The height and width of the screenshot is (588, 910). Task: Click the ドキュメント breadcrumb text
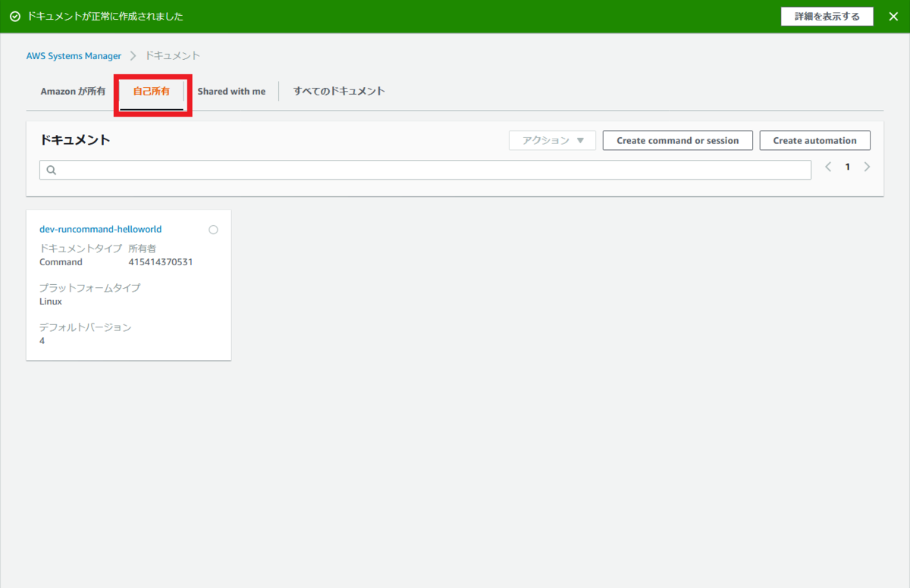tap(173, 56)
